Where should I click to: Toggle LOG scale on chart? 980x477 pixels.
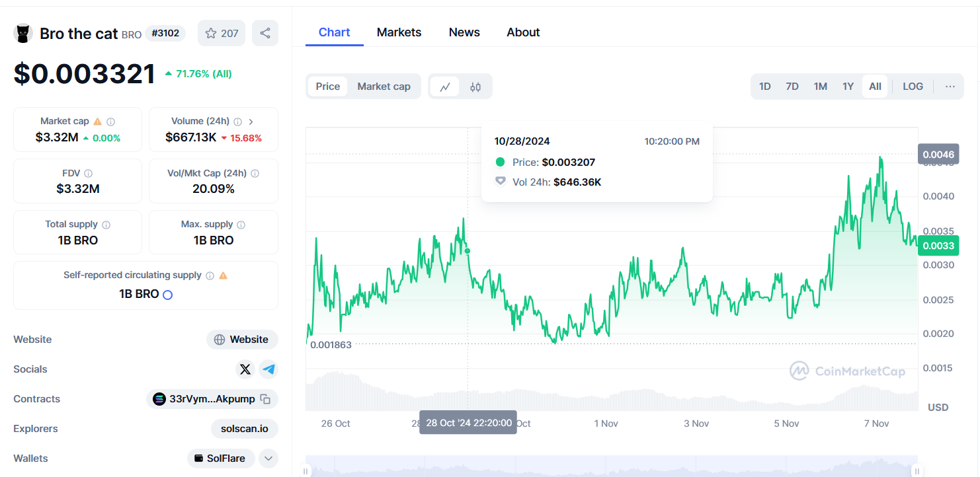point(913,87)
